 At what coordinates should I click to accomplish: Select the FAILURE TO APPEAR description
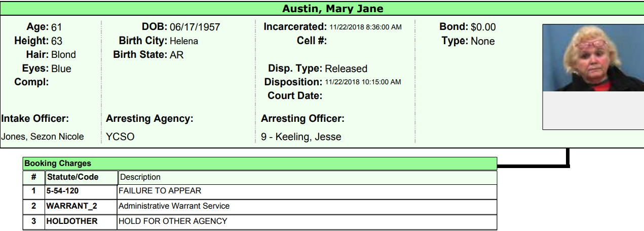(160, 191)
